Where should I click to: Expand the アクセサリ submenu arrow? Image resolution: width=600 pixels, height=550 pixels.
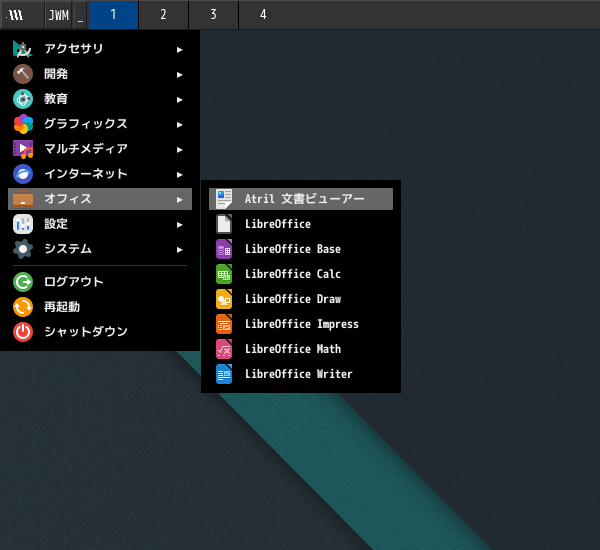tap(180, 49)
